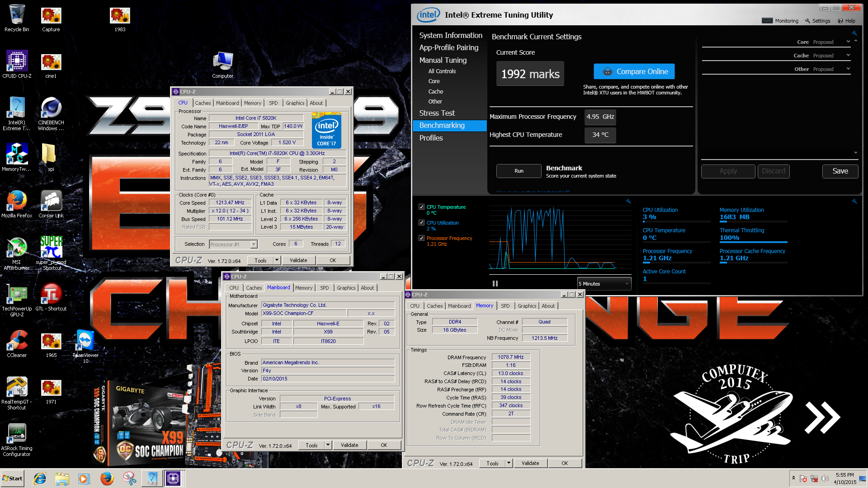
Task: Open the spi folder on the desktop
Action: tap(51, 157)
